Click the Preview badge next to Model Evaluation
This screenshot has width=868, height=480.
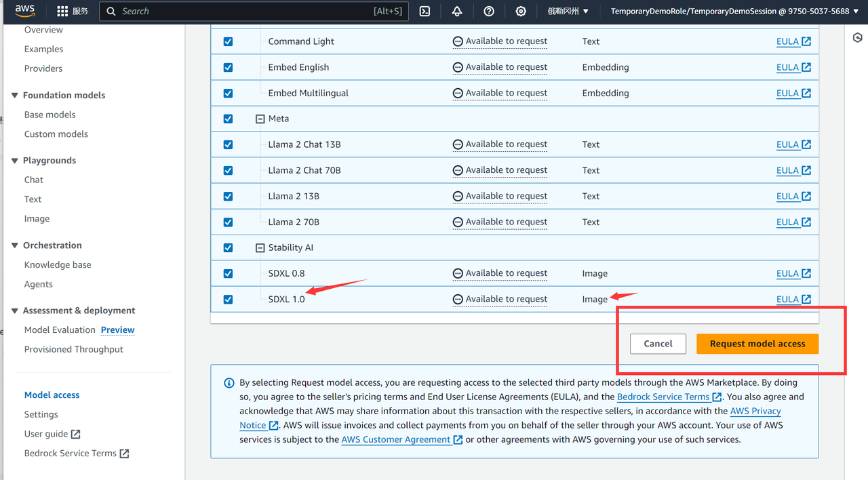[x=117, y=330]
